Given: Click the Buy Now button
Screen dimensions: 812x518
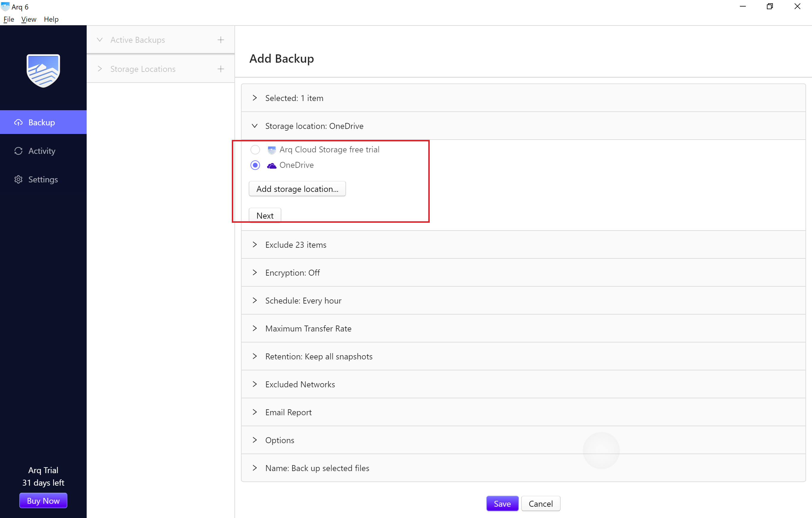Looking at the screenshot, I should coord(43,500).
